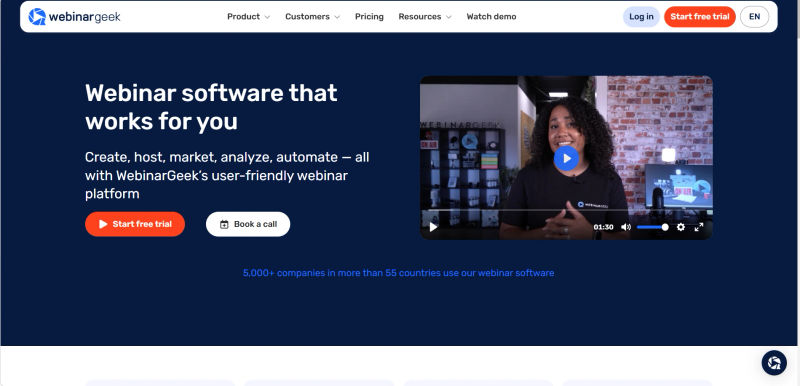Click play icon in video control bar
This screenshot has width=800, height=386.
click(x=433, y=227)
